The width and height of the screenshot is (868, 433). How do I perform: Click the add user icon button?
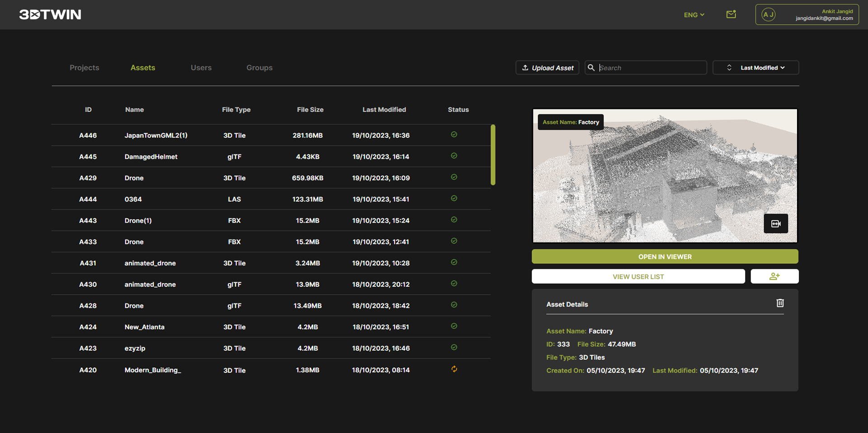(774, 276)
